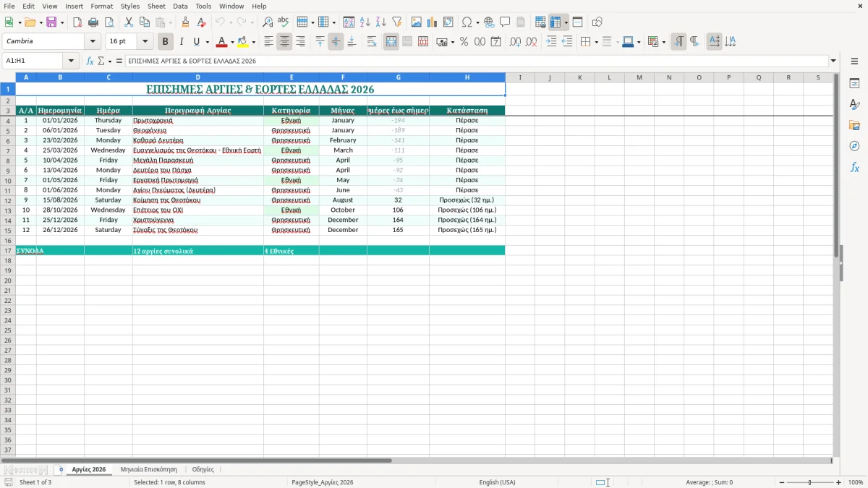
Task: Open the Sheet menu
Action: coord(156,6)
